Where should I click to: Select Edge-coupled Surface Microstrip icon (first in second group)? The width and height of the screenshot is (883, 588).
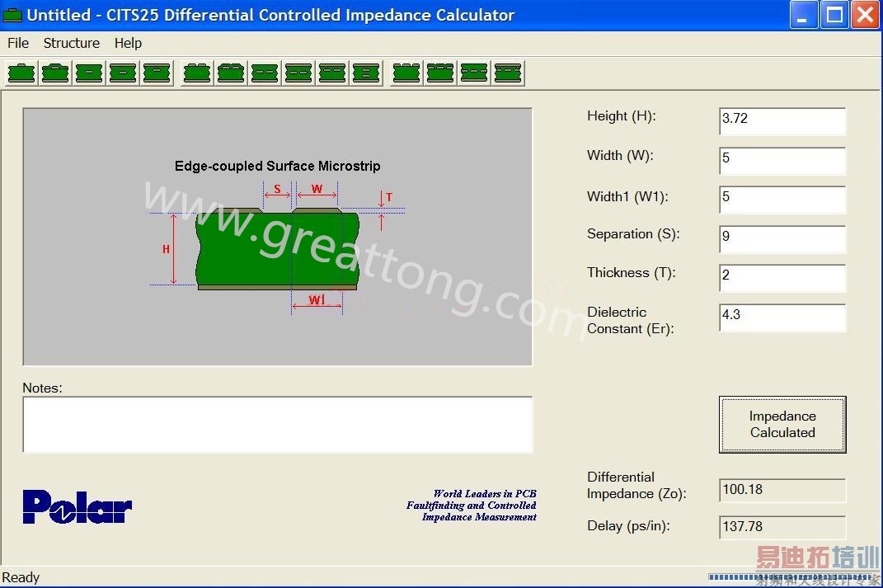pos(197,73)
